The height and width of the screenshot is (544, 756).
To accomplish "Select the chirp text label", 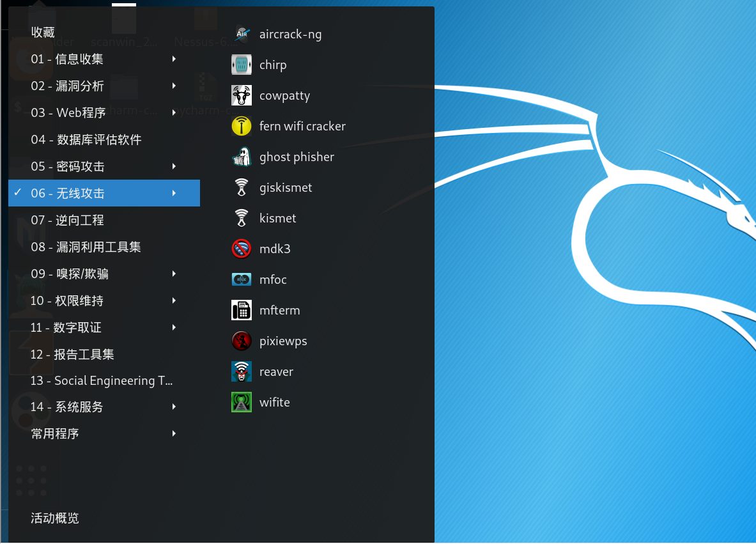I will tap(273, 65).
